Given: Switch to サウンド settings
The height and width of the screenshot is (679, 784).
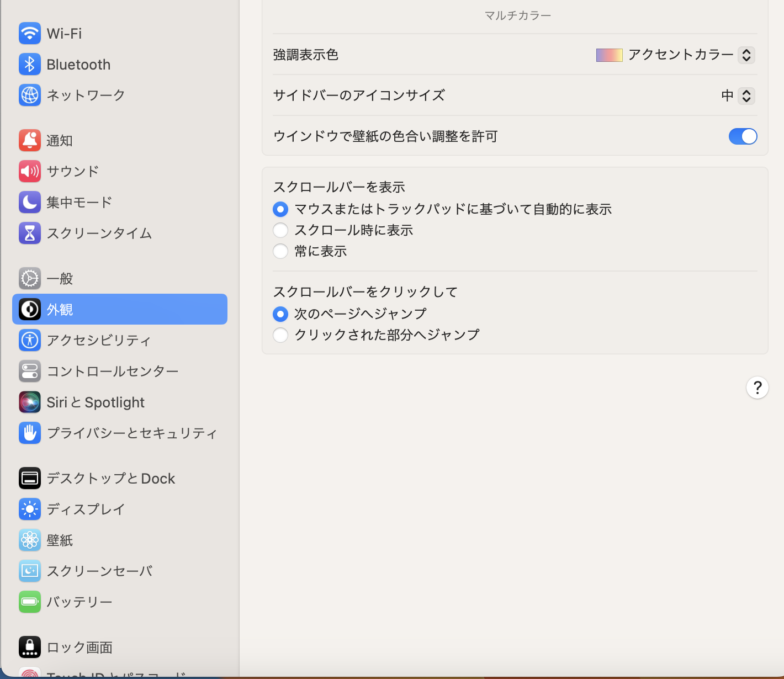Looking at the screenshot, I should [x=120, y=171].
